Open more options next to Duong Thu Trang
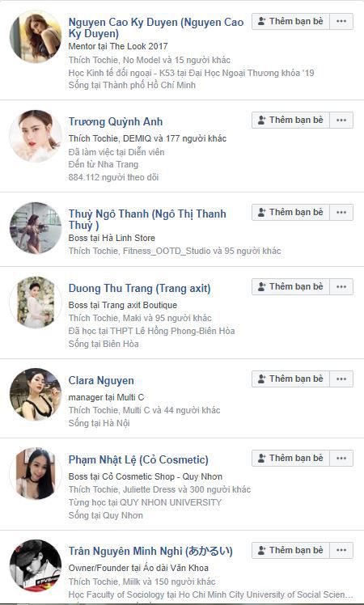The width and height of the screenshot is (364, 605). [x=341, y=286]
